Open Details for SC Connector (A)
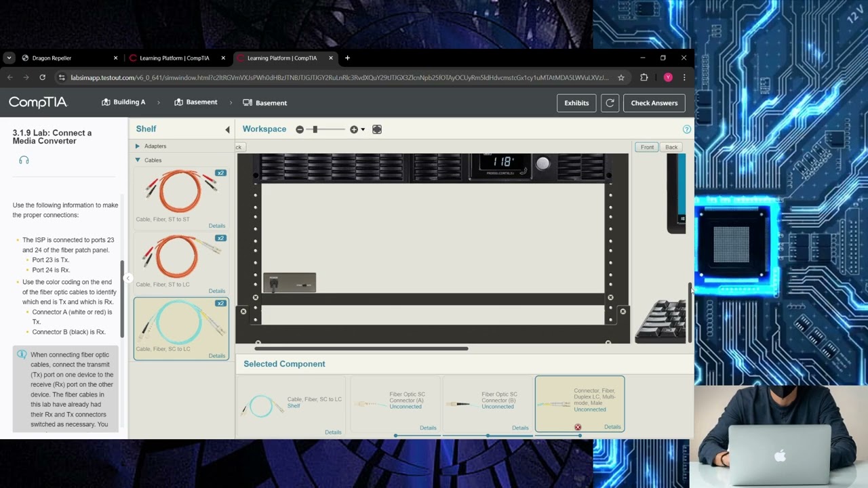The height and width of the screenshot is (488, 868). pyautogui.click(x=428, y=428)
